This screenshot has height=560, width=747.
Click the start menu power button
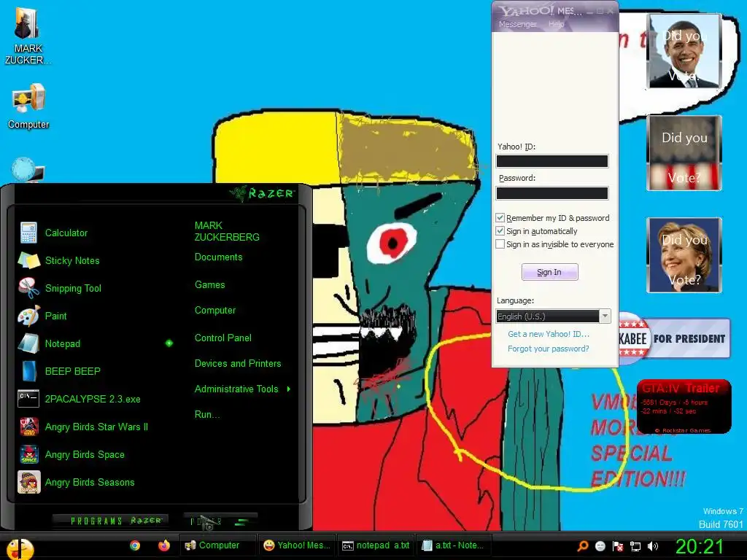click(220, 522)
